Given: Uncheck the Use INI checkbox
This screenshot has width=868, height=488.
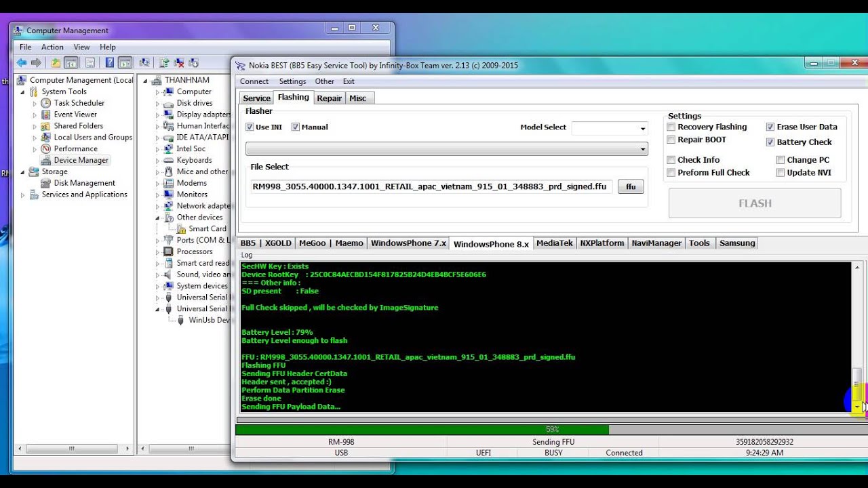Looking at the screenshot, I should click(250, 127).
